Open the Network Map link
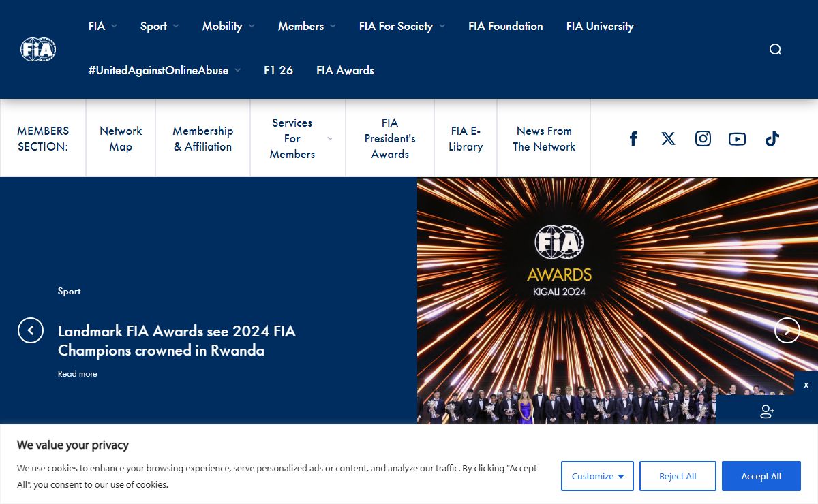 pyautogui.click(x=121, y=138)
